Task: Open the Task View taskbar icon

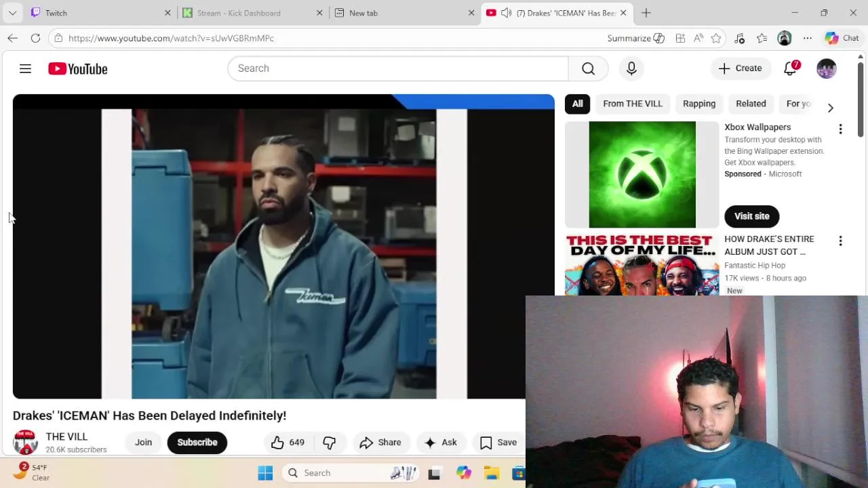Action: (x=434, y=473)
